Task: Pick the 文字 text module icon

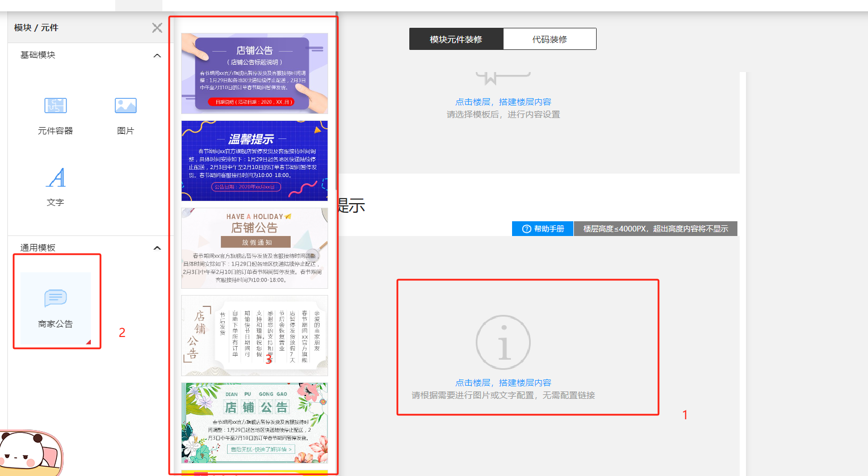Action: (x=56, y=178)
